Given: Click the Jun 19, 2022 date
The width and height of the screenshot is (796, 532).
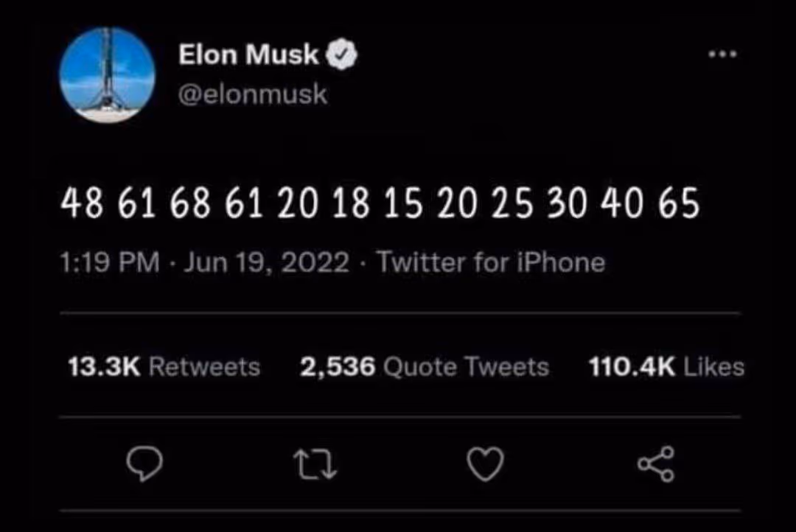Looking at the screenshot, I should 265,262.
